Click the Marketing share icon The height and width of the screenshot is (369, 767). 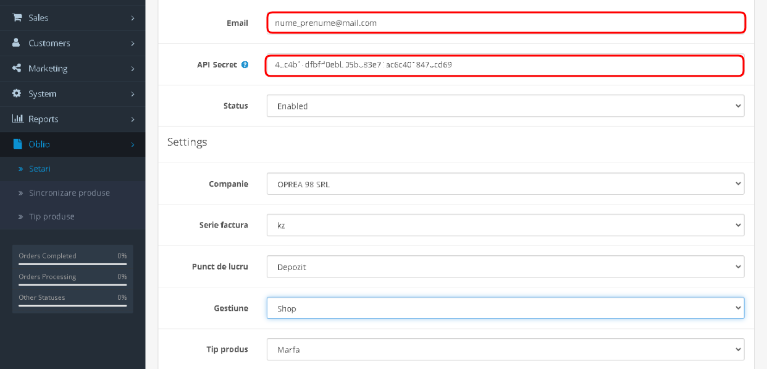click(x=17, y=68)
